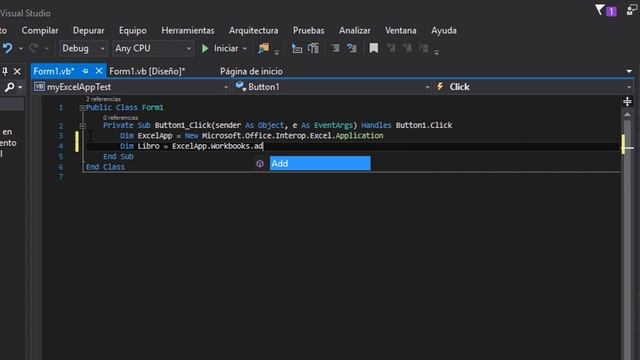Select the Form1.vb* code tab
The width and height of the screenshot is (640, 360).
54,71
